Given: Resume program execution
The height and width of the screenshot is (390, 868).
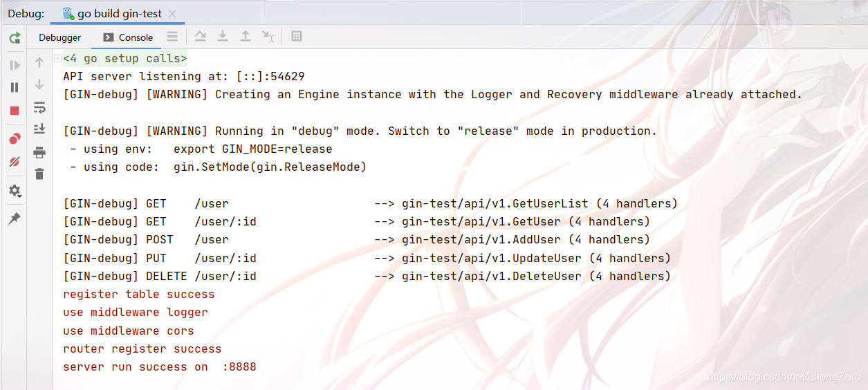Looking at the screenshot, I should pos(15,65).
